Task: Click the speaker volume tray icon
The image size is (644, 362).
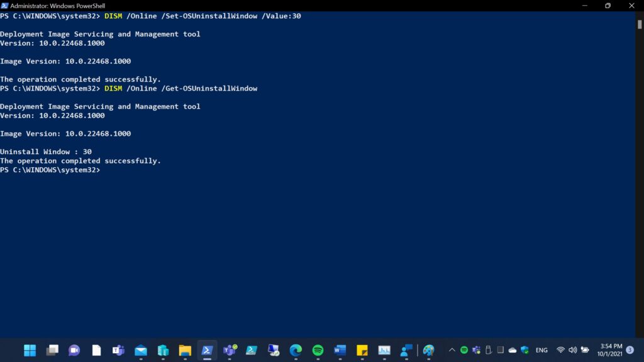Action: 572,350
